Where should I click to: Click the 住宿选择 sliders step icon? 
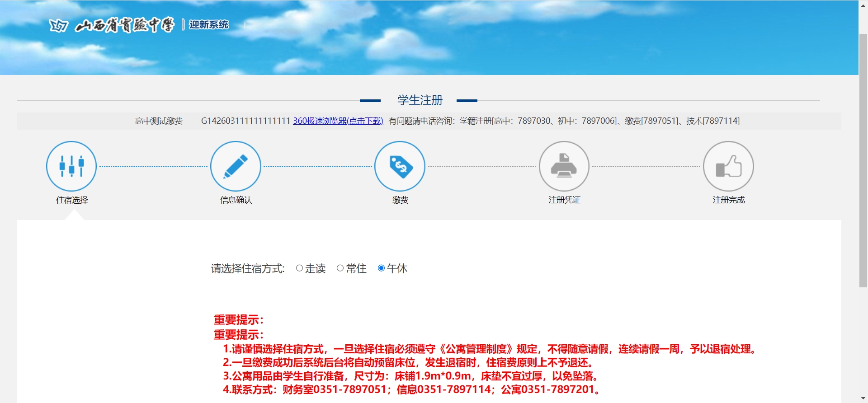tap(71, 166)
